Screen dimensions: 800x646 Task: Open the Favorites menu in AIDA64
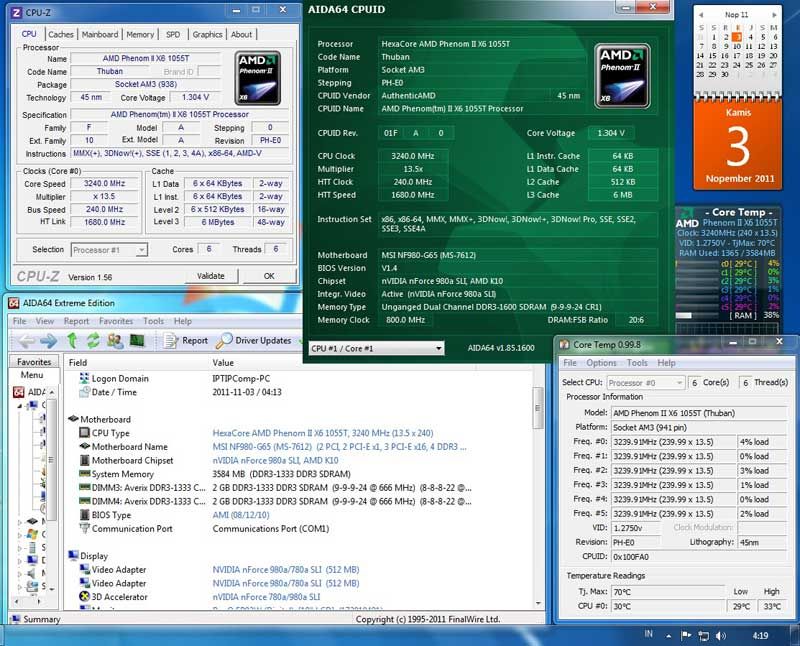(116, 321)
